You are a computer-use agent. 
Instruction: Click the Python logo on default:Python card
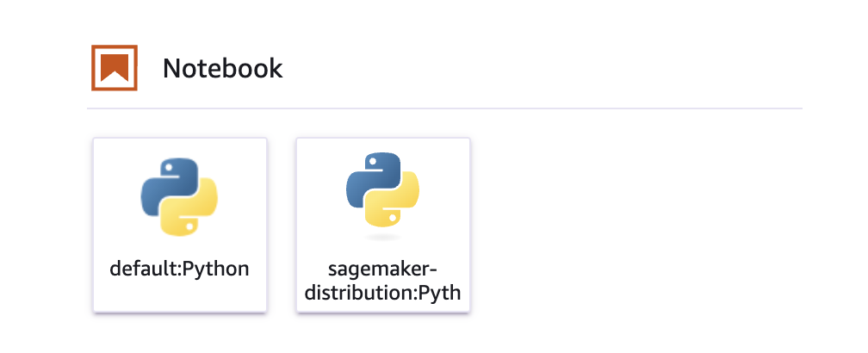[179, 196]
